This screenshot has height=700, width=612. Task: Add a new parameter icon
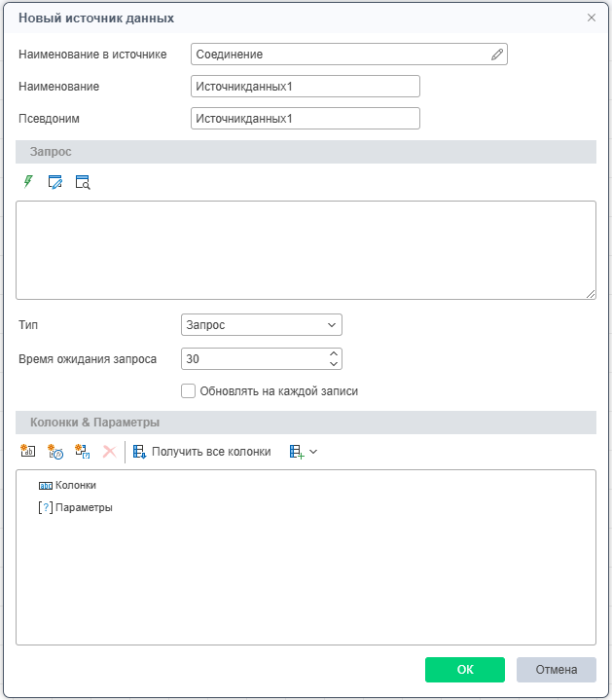[83, 452]
